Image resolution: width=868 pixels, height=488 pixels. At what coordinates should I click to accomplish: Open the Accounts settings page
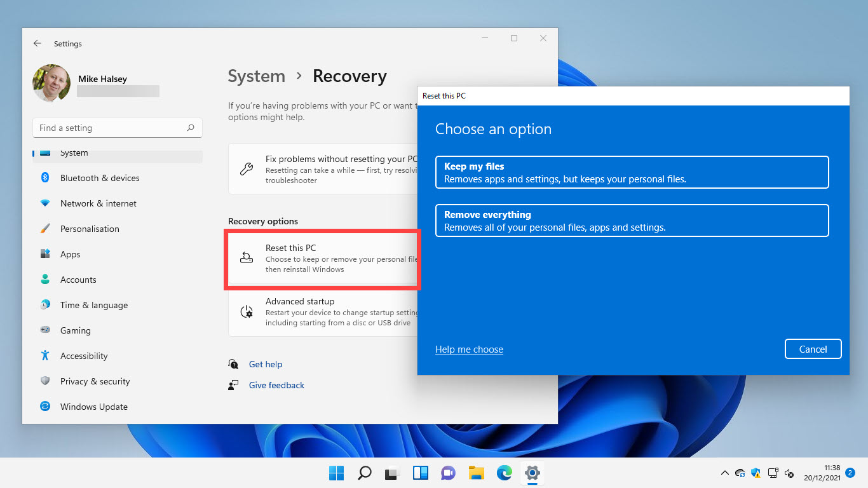pos(78,280)
